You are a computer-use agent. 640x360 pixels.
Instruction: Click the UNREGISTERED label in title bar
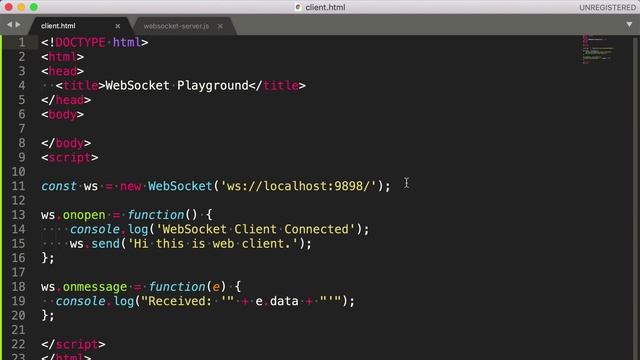[607, 8]
